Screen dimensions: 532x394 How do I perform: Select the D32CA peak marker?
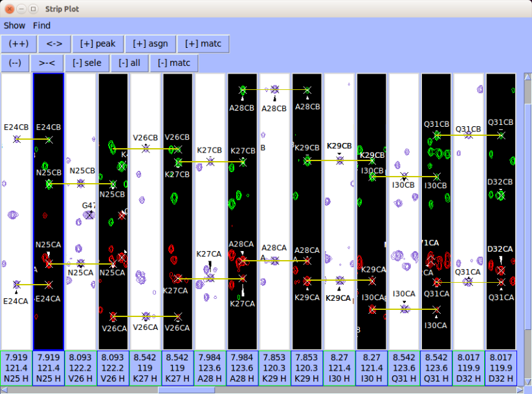[x=501, y=270]
